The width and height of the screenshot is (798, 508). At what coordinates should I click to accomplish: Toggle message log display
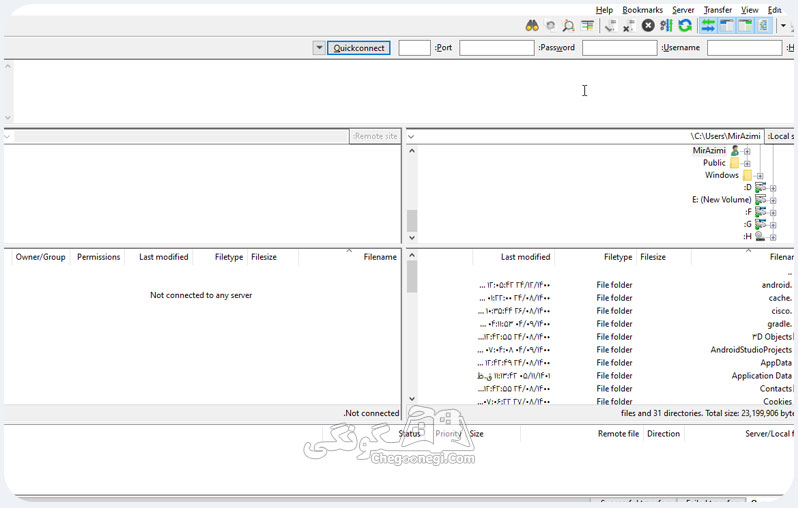tap(763, 25)
